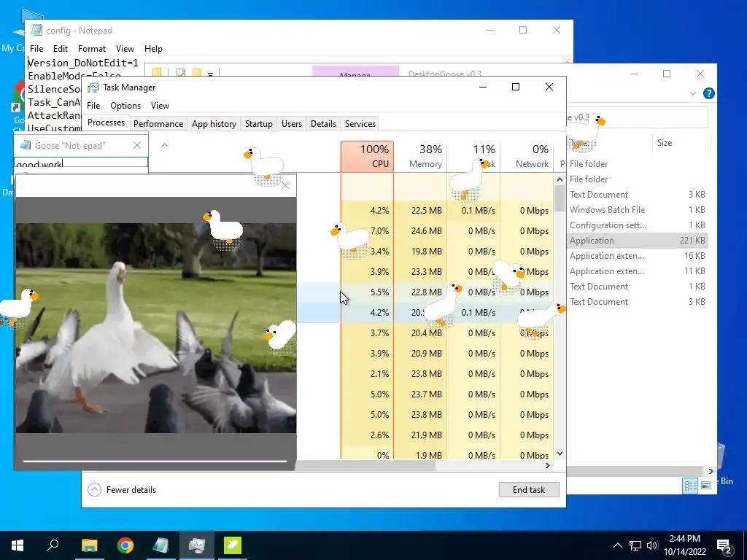Open Notepad's File menu
The image size is (747, 560).
[36, 49]
